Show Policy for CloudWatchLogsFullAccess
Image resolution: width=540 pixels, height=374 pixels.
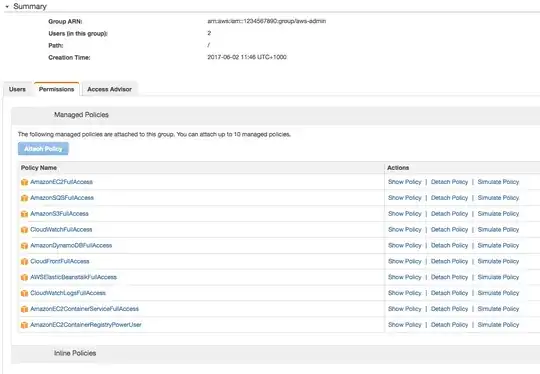(x=405, y=293)
